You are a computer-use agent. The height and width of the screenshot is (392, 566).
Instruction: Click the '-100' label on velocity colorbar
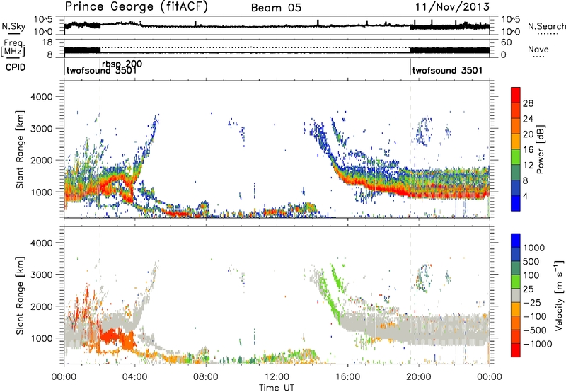535,316
